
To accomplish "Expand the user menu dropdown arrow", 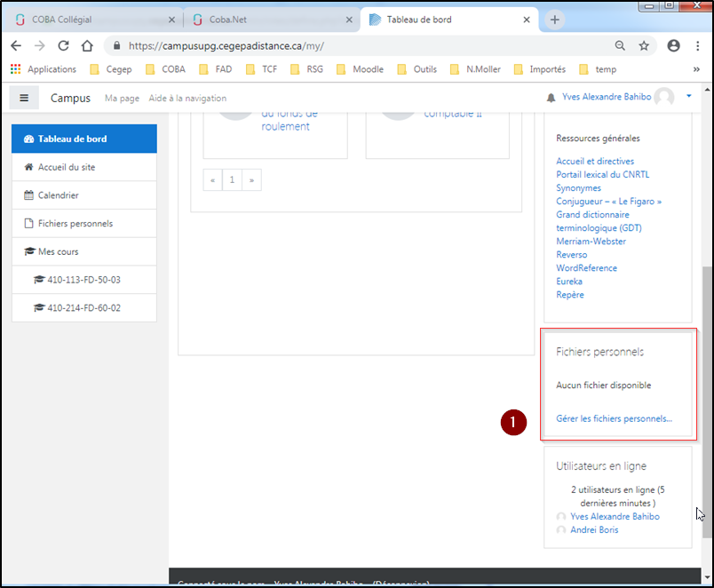I will [x=688, y=97].
